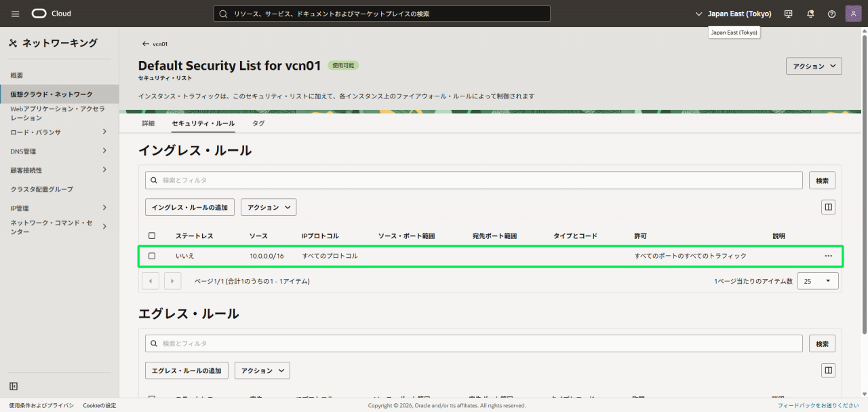This screenshot has width=868, height=412.
Task: Open the top-right アクション dropdown
Action: [814, 66]
